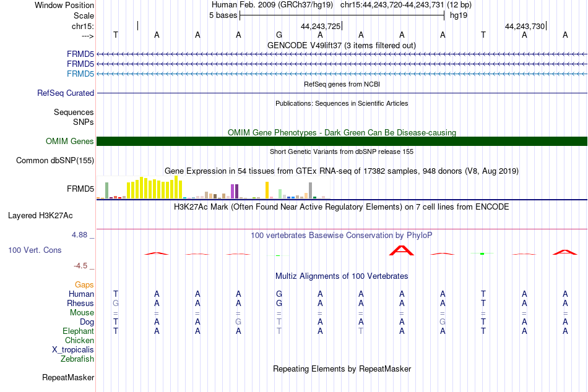Click the 44,243,725 position marker
Screen dimensions: 588x392
point(321,26)
